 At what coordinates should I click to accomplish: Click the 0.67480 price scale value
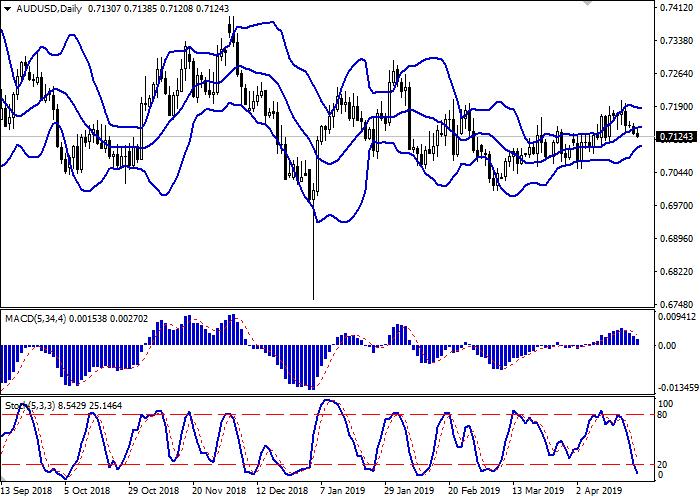[678, 305]
